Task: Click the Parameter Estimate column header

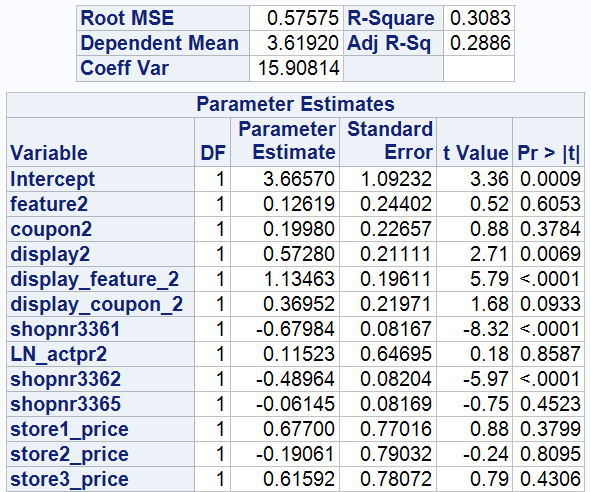Action: click(285, 142)
